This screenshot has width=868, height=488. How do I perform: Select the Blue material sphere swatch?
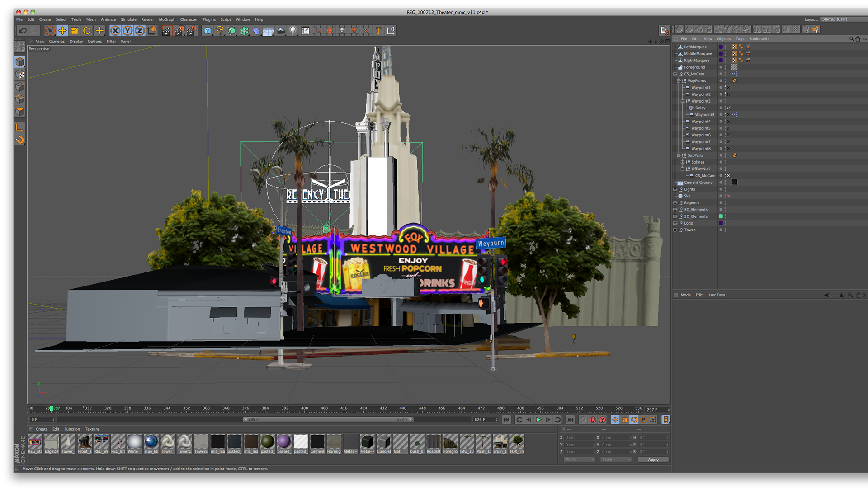(151, 441)
